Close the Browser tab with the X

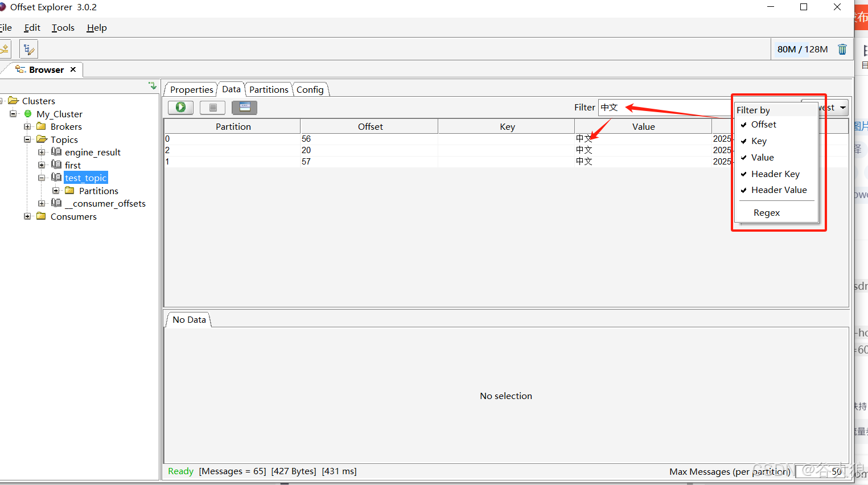[73, 69]
